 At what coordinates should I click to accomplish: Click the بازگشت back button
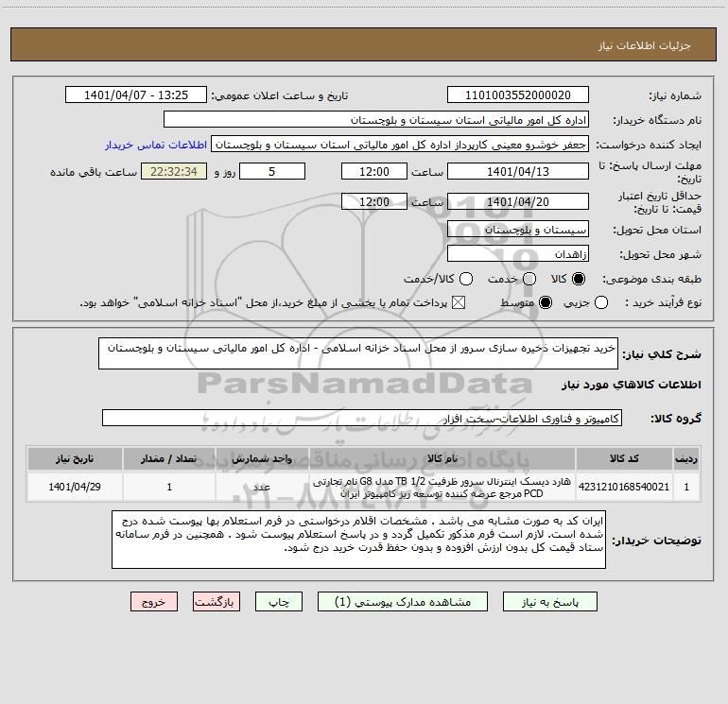coord(217,602)
